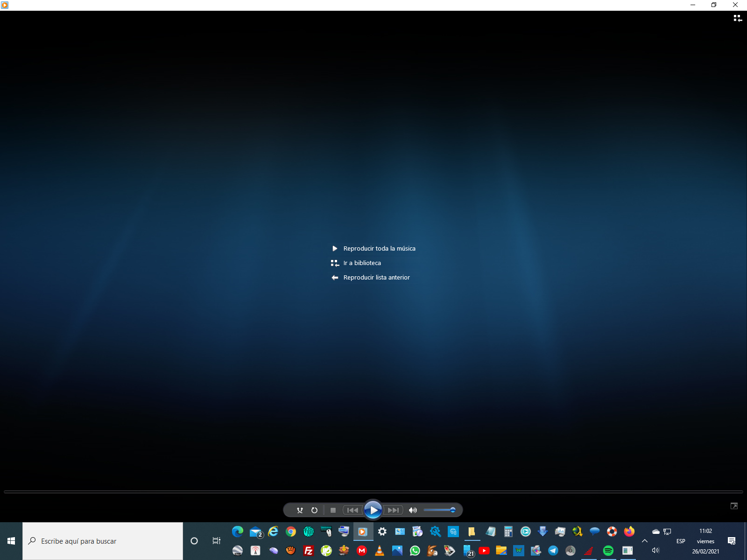Skip to the previous track
This screenshot has height=560, width=747.
(352, 510)
